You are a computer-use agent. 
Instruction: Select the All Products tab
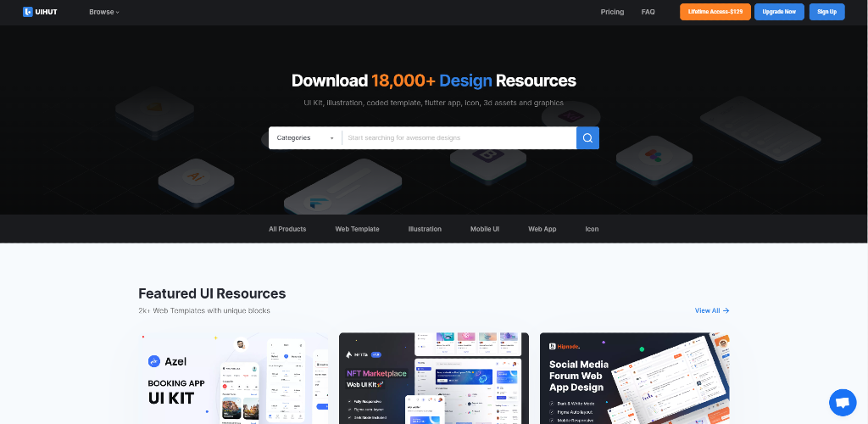click(x=287, y=229)
